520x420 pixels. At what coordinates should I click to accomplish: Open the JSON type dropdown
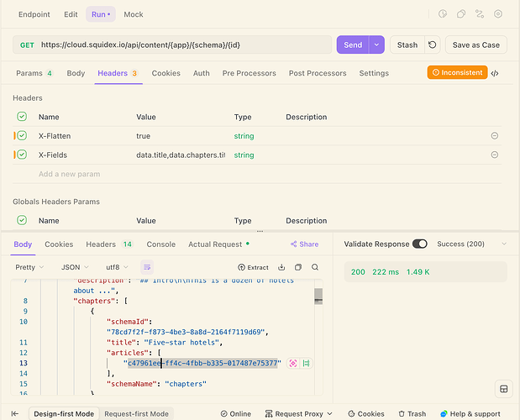click(x=75, y=267)
